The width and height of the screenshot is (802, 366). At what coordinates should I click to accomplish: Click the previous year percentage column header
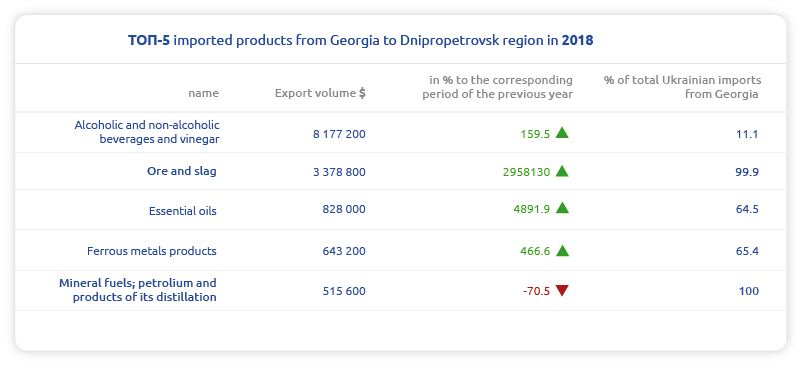click(497, 87)
